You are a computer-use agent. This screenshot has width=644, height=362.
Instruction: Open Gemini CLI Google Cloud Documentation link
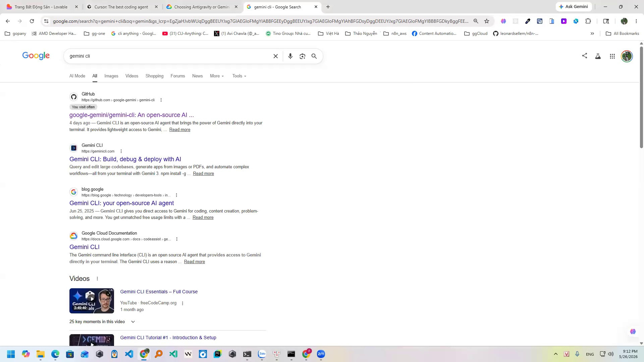pyautogui.click(x=85, y=247)
